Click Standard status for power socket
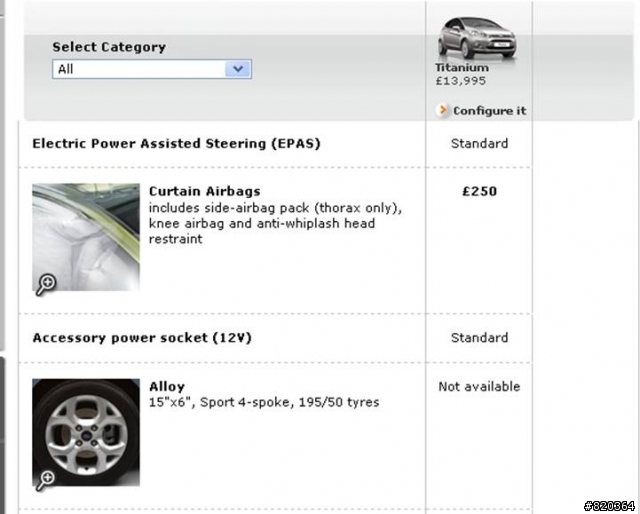The height and width of the screenshot is (514, 640). pyautogui.click(x=480, y=338)
